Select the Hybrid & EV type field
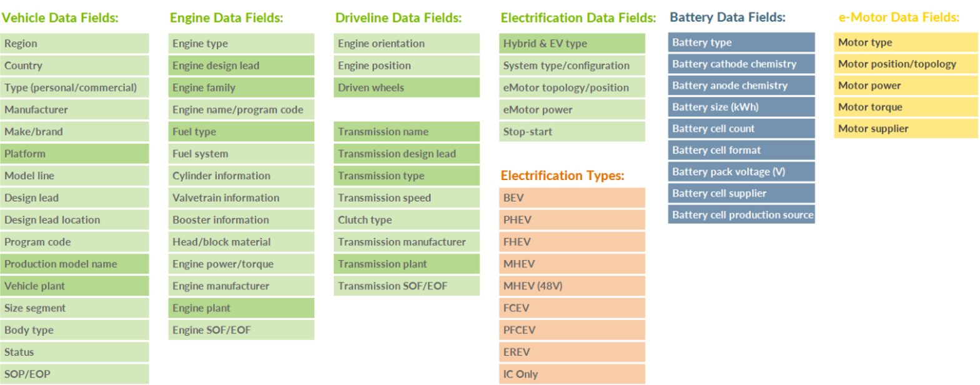Viewport: 980px width, 385px height. tap(572, 43)
